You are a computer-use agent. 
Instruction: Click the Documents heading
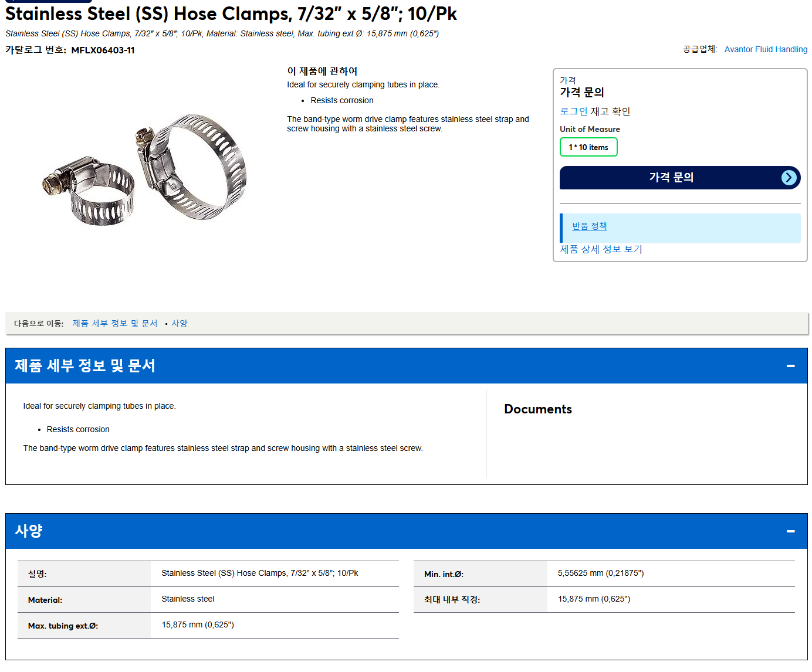click(538, 409)
